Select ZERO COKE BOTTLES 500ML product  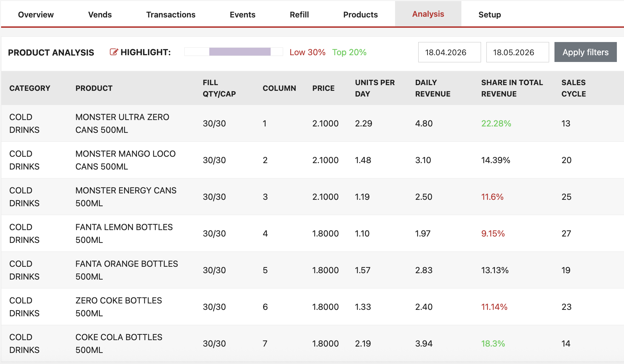[119, 307]
